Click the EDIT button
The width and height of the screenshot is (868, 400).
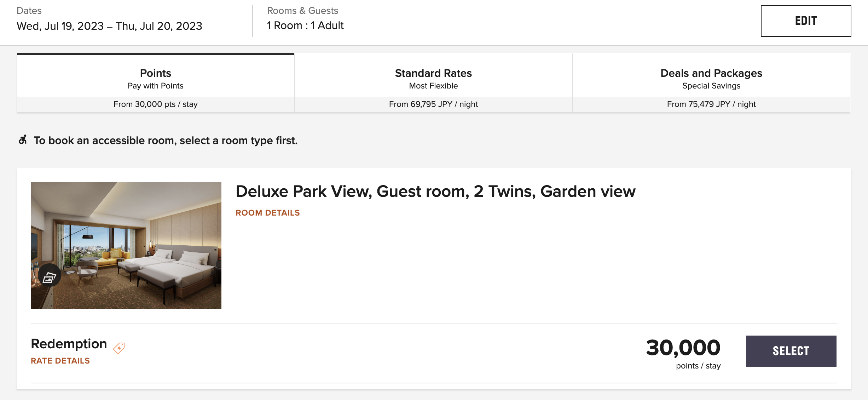click(806, 21)
